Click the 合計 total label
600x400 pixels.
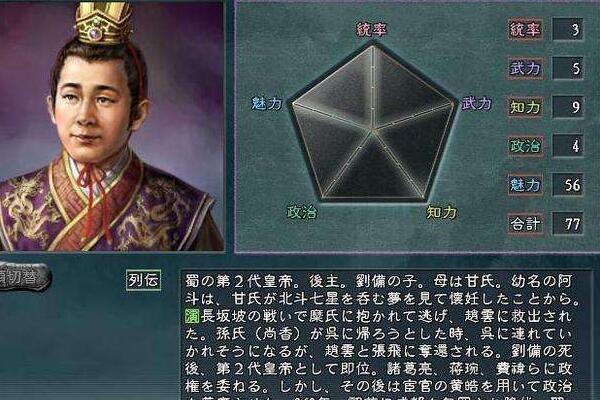point(525,224)
